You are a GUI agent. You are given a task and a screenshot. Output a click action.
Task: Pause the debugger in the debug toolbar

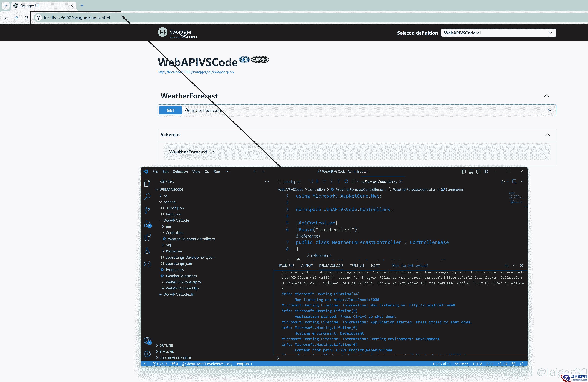pyautogui.click(x=317, y=181)
